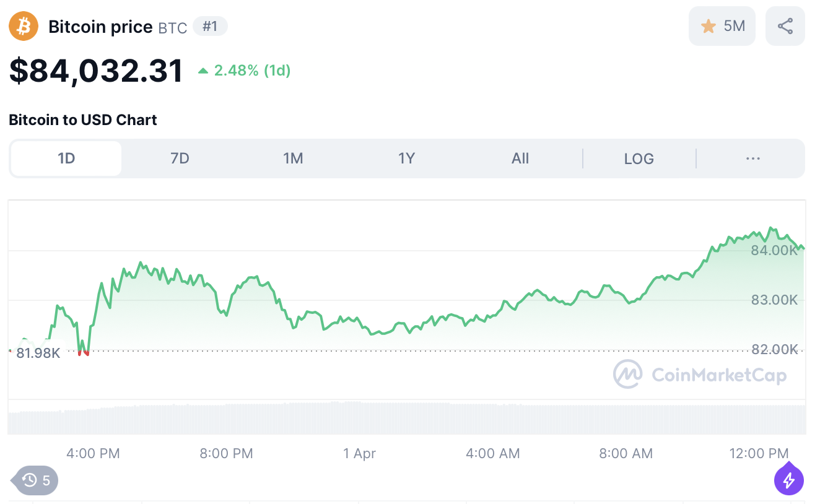Open the share options icon
The image size is (820, 504).
pos(785,25)
